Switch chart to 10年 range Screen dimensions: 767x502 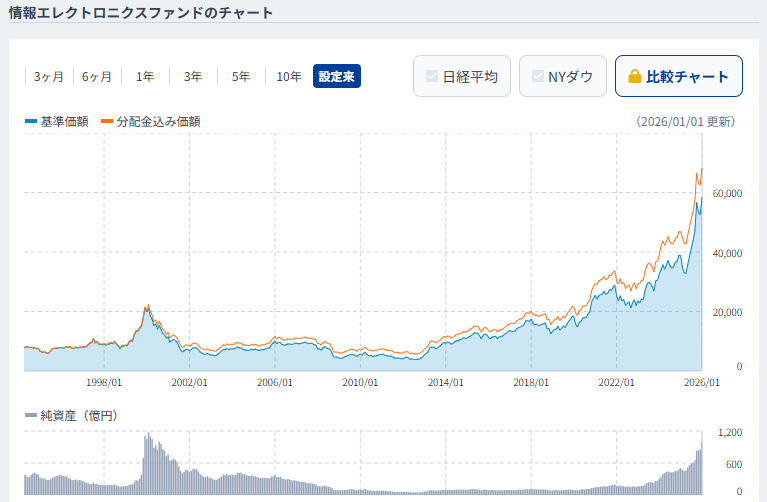tap(289, 76)
